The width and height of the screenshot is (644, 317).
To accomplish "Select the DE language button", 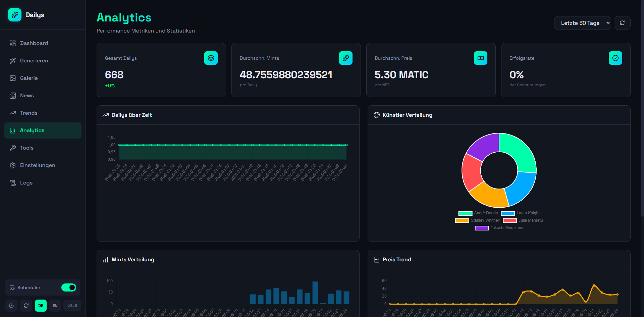I will (x=41, y=306).
